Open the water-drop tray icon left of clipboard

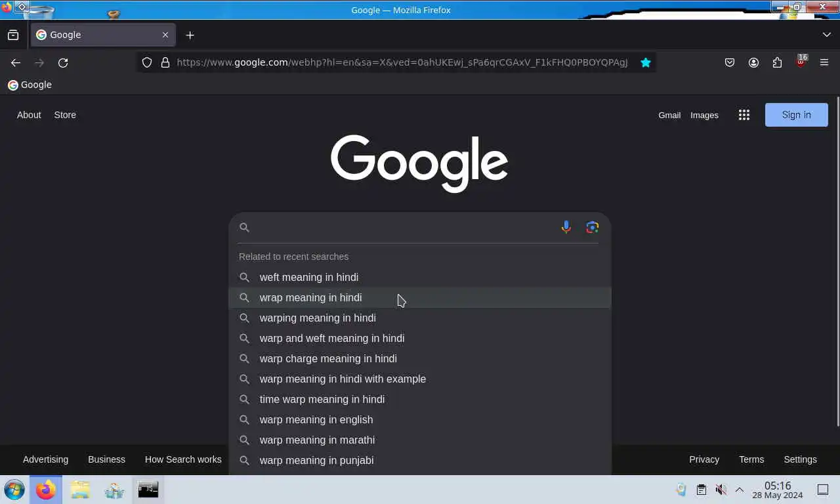point(681,490)
